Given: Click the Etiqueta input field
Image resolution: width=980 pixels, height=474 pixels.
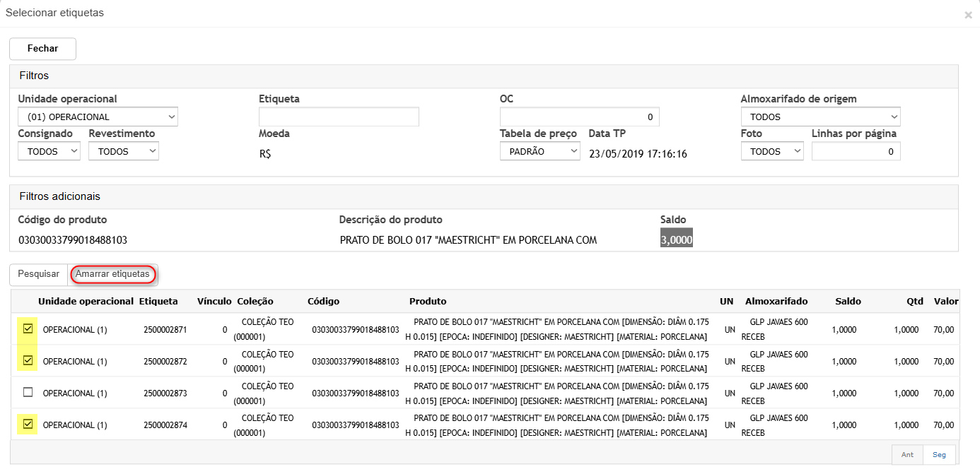Looking at the screenshot, I should [339, 117].
